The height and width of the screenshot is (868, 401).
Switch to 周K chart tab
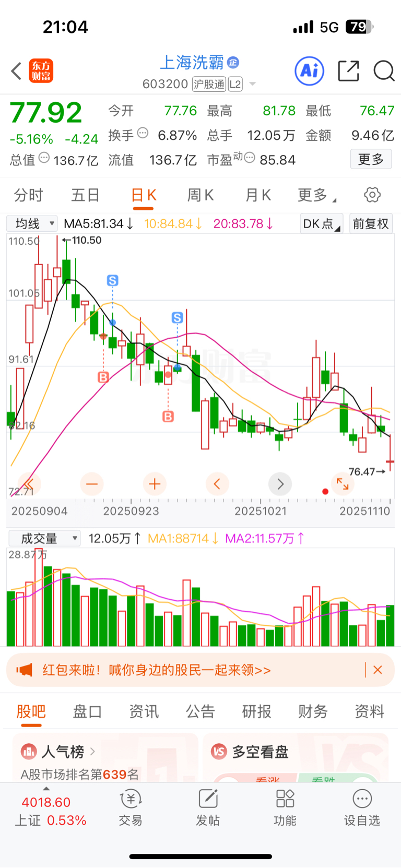[200, 195]
